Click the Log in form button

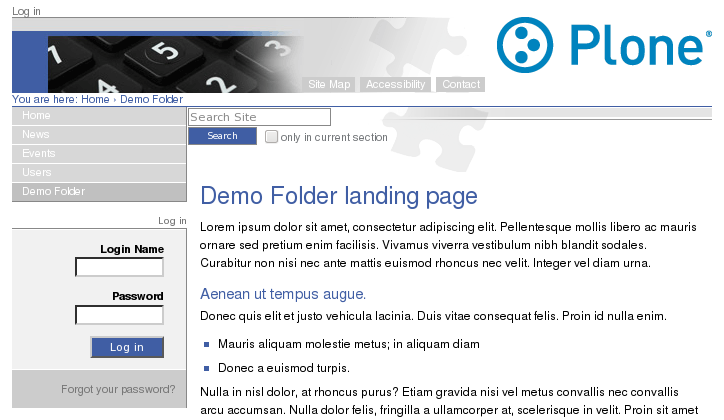point(127,347)
